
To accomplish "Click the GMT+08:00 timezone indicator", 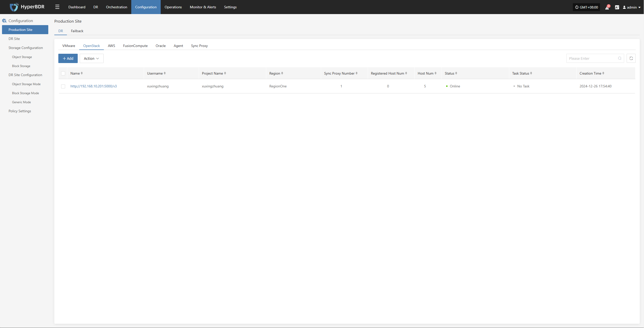I will 586,7.
